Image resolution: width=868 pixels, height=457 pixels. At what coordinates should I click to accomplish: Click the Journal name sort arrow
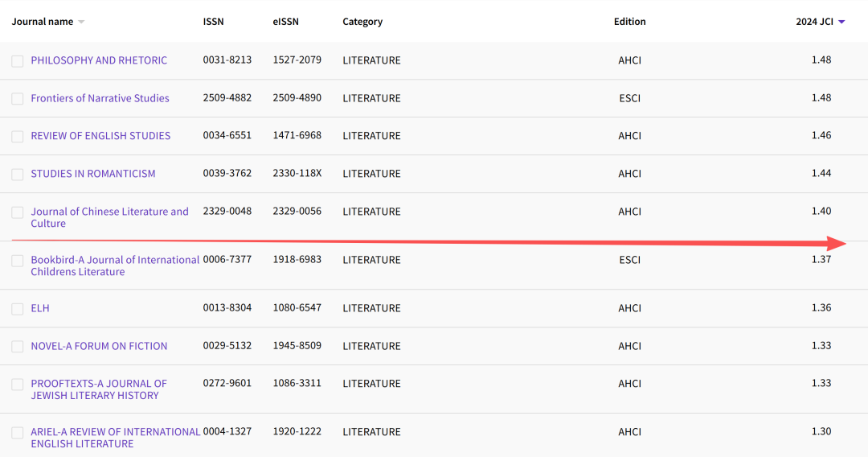[81, 23]
